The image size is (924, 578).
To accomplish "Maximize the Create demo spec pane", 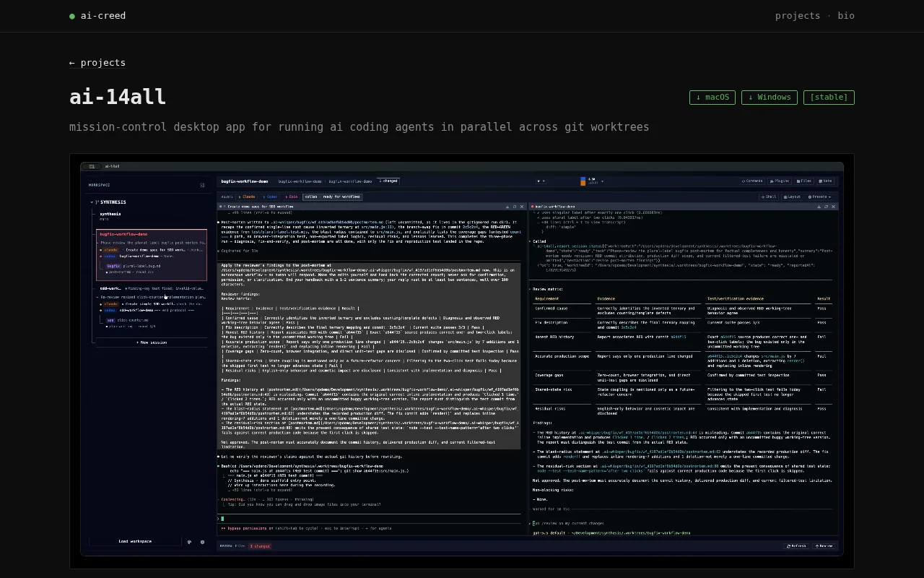I will (x=515, y=207).
